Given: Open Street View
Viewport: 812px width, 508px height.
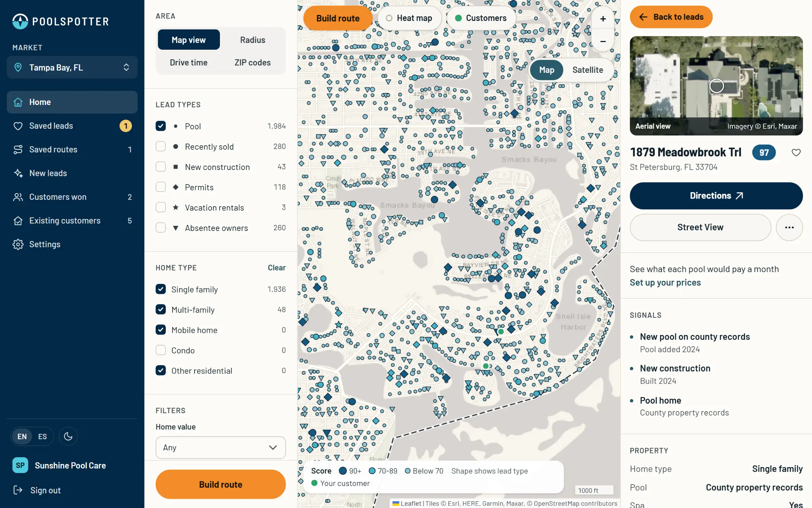Looking at the screenshot, I should pos(700,228).
